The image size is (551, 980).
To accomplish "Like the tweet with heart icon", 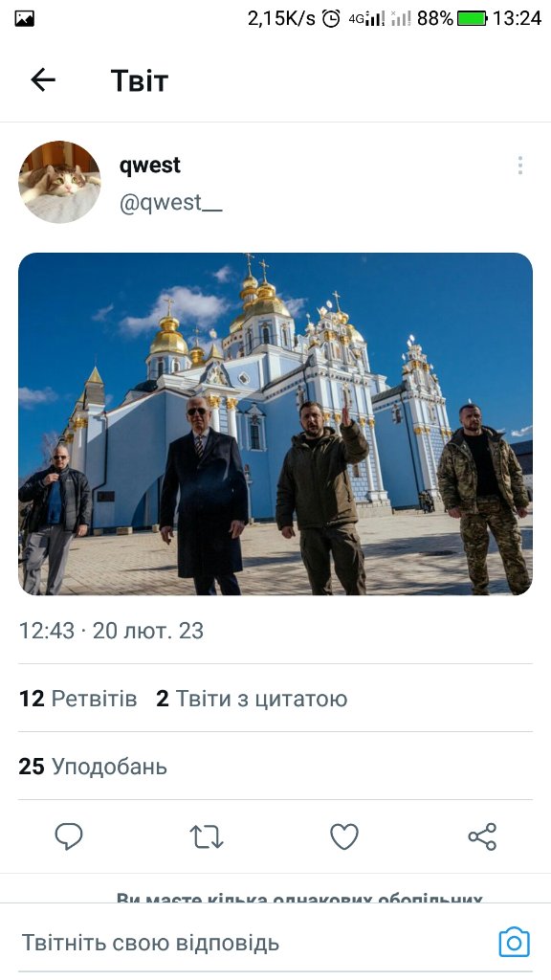I will [x=344, y=836].
